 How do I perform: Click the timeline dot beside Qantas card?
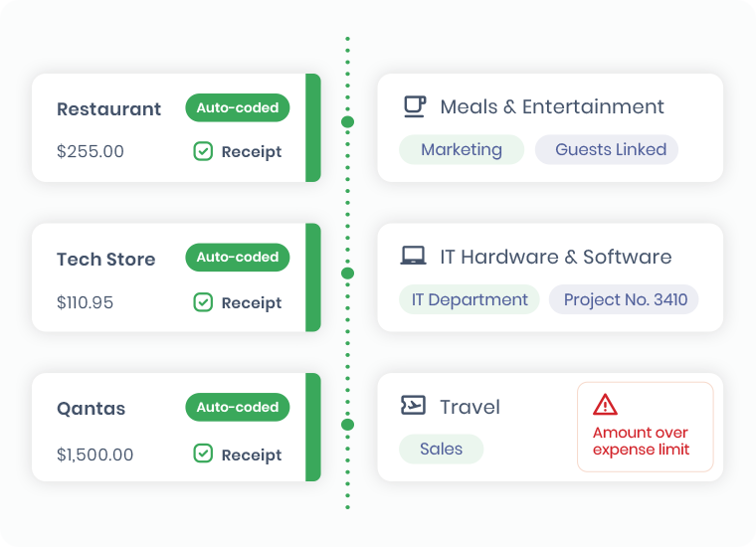(x=347, y=425)
